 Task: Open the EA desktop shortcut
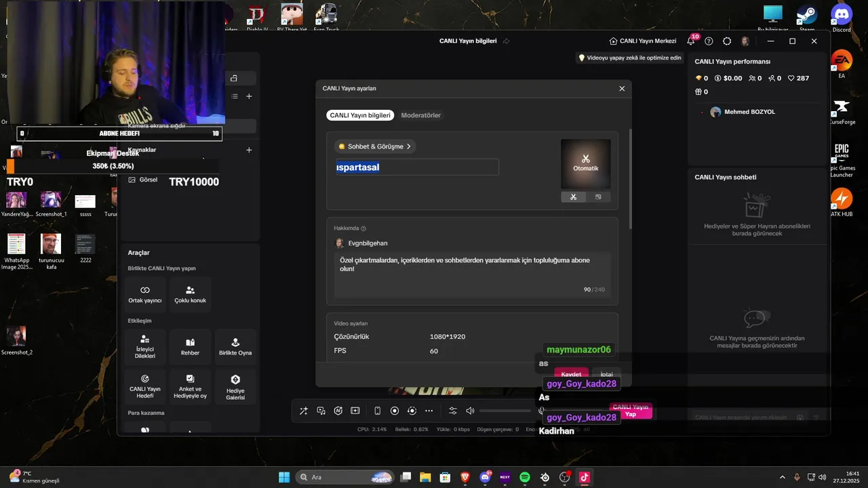[842, 64]
